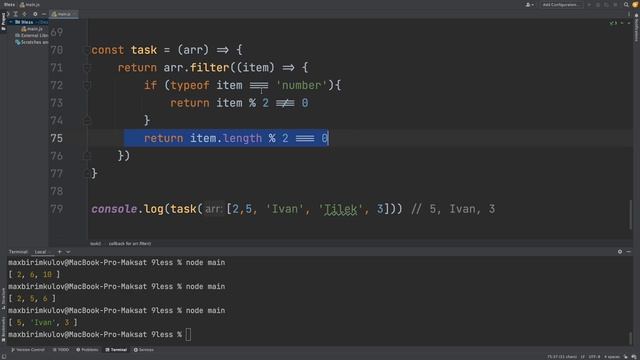Click the inspections checkmark widget in editor

pyautogui.click(x=613, y=23)
